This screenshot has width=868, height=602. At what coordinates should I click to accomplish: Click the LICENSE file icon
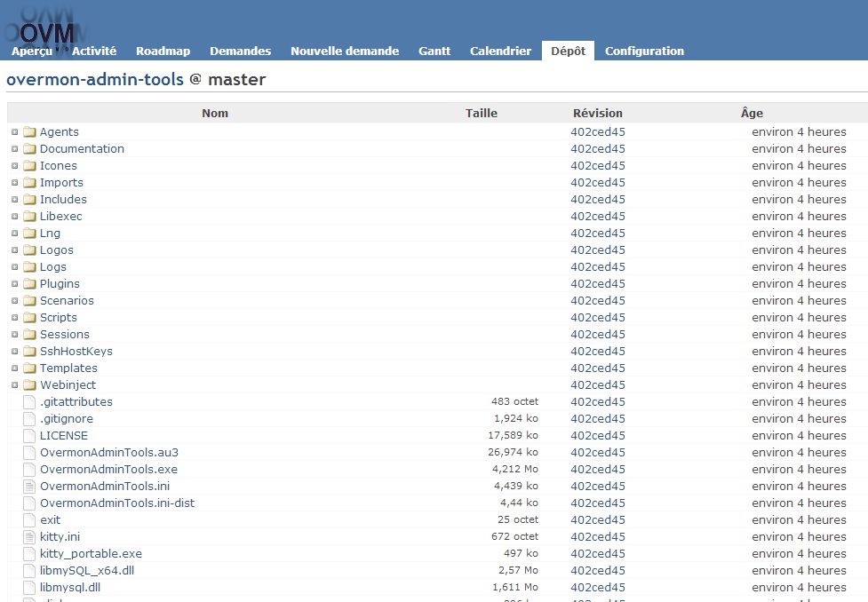pyautogui.click(x=29, y=436)
